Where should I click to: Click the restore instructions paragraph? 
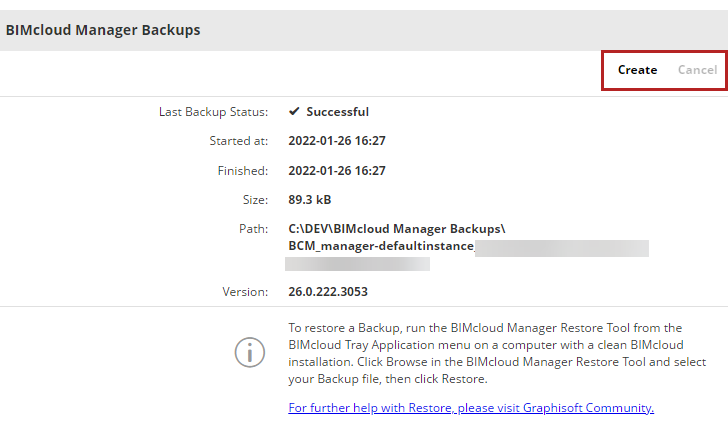(x=497, y=353)
